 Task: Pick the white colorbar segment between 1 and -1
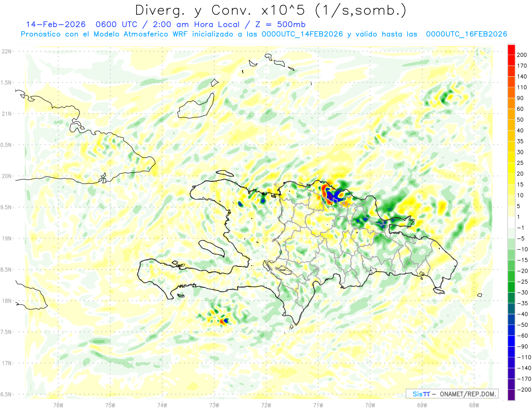click(512, 223)
